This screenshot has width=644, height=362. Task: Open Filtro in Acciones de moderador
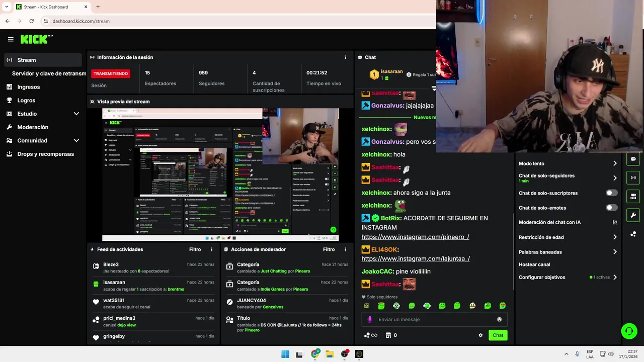[329, 249]
